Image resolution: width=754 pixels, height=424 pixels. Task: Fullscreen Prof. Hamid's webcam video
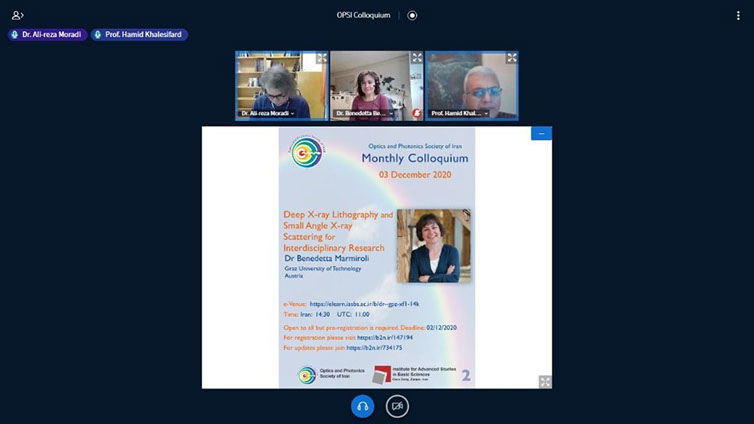pos(511,58)
